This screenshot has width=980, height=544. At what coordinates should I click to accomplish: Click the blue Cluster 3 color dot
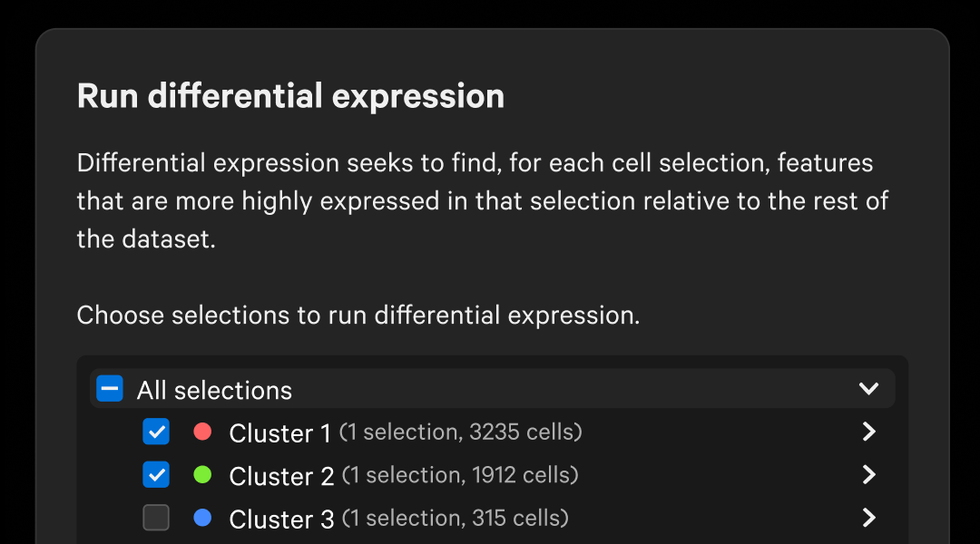point(202,518)
